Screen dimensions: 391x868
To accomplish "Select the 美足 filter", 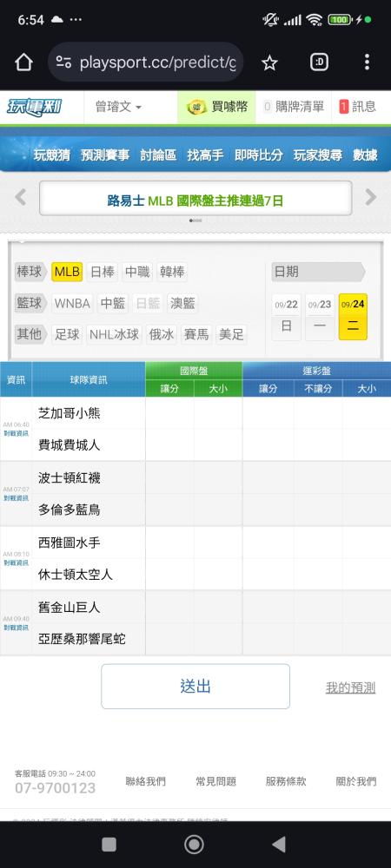I will [x=231, y=334].
